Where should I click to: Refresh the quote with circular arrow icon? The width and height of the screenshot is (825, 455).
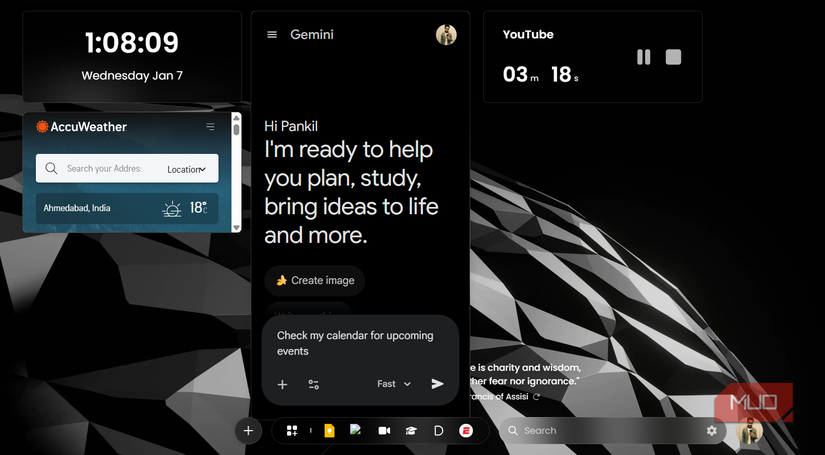click(536, 397)
